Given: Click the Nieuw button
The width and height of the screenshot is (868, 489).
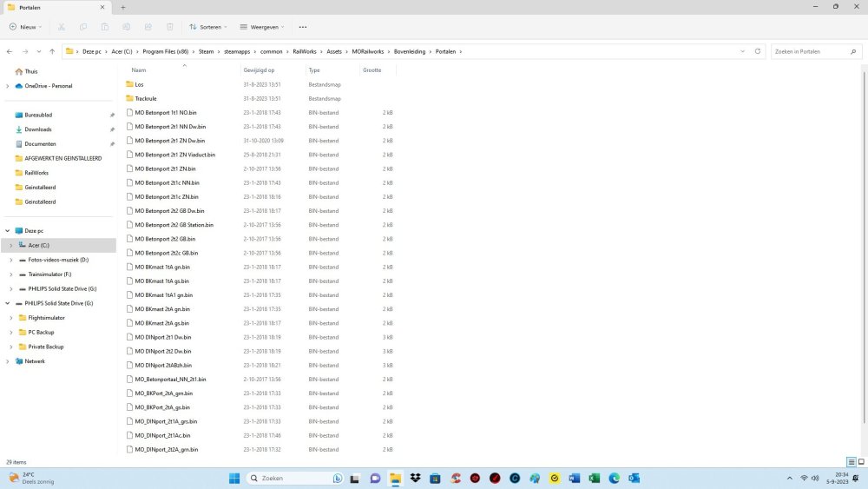Looking at the screenshot, I should point(26,27).
